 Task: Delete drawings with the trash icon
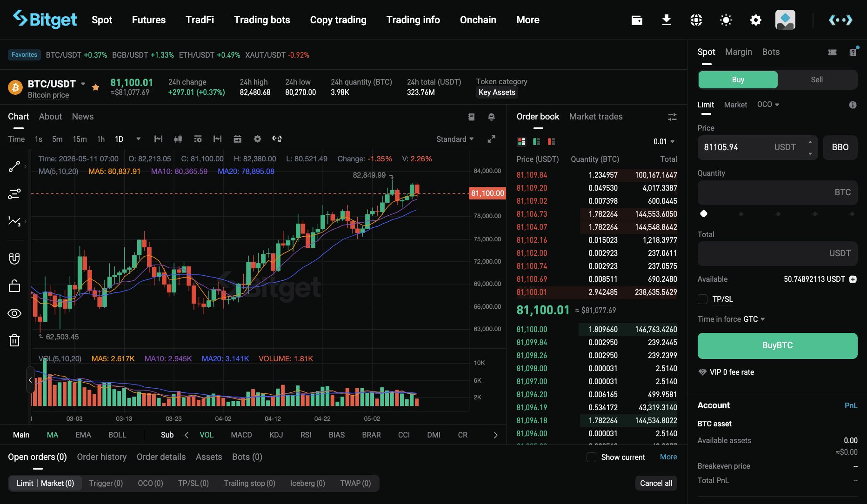14,341
